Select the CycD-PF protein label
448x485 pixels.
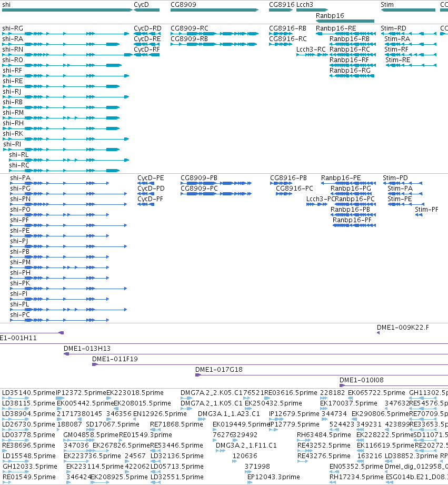(150, 199)
